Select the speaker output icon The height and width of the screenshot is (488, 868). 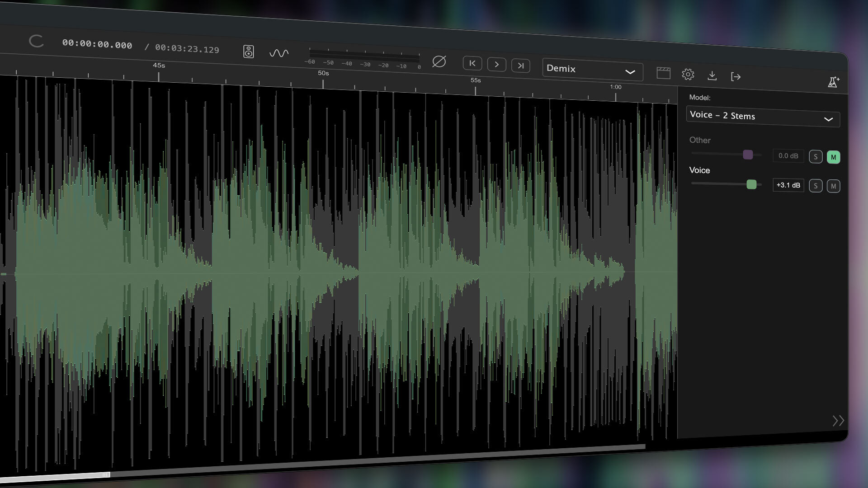point(248,51)
